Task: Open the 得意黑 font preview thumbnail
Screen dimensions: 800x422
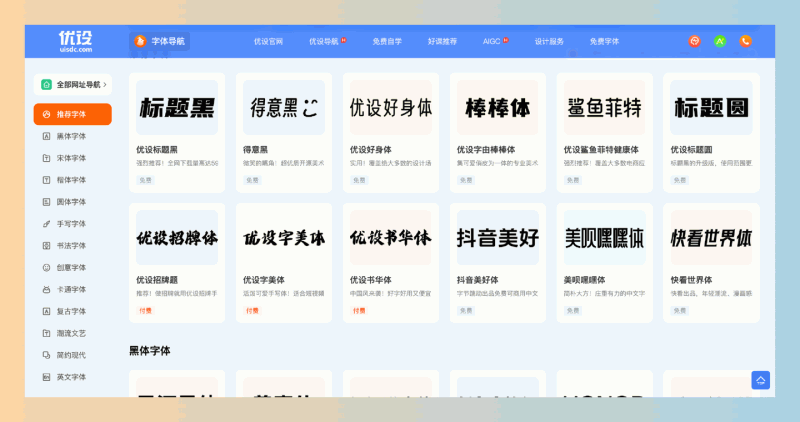Action: pos(284,108)
